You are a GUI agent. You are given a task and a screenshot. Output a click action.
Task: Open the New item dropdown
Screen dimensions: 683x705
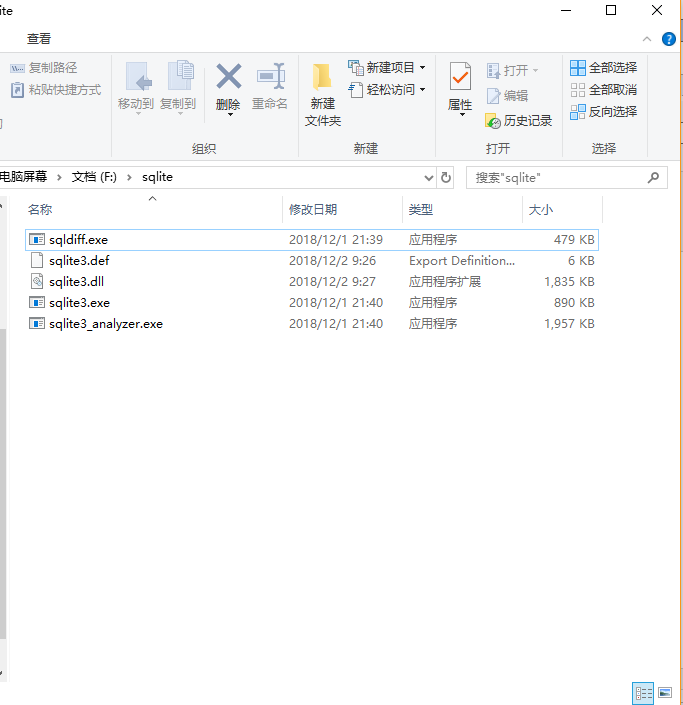click(x=386, y=67)
